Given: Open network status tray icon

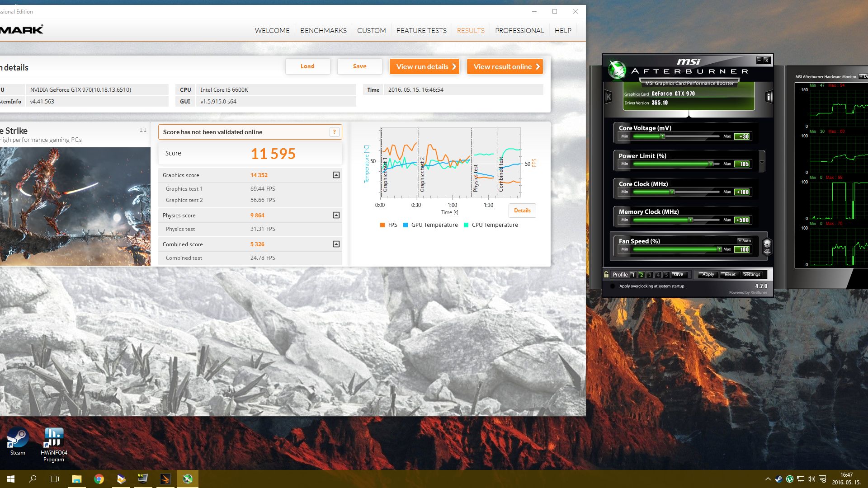Looking at the screenshot, I should tap(800, 479).
